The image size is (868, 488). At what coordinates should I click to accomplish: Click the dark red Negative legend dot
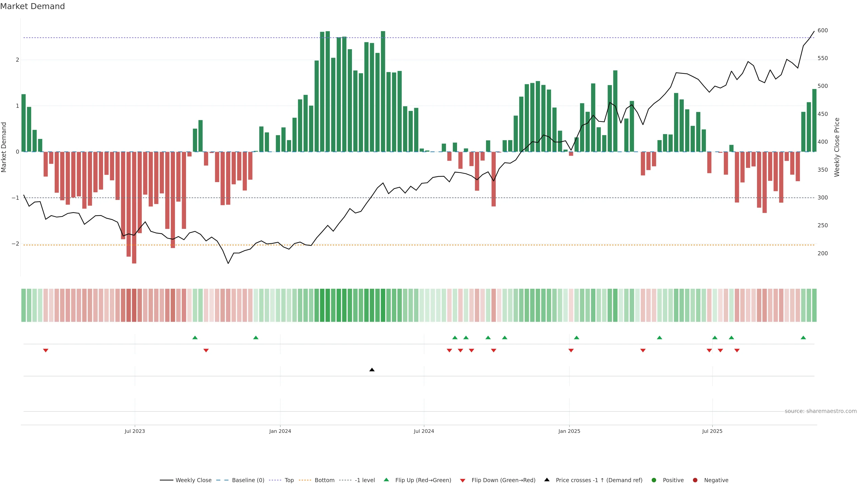(695, 480)
